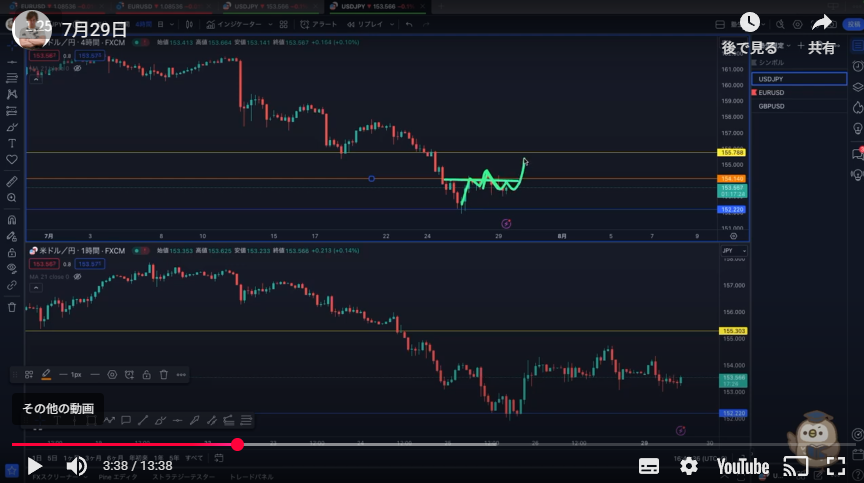Toggle indicator visibility eye icon

click(x=77, y=67)
